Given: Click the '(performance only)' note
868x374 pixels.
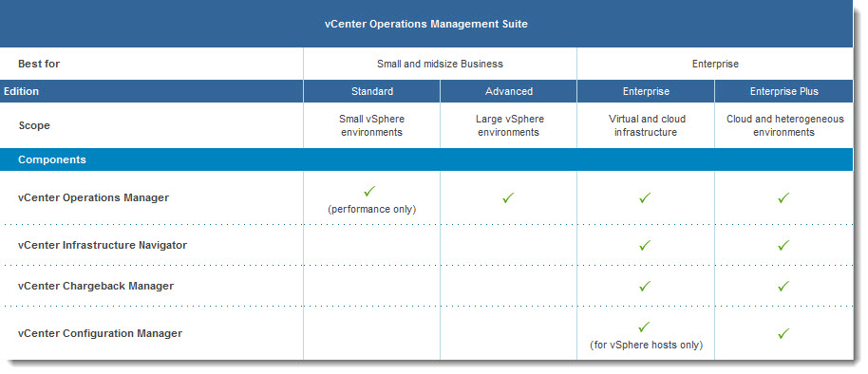Looking at the screenshot, I should [371, 210].
